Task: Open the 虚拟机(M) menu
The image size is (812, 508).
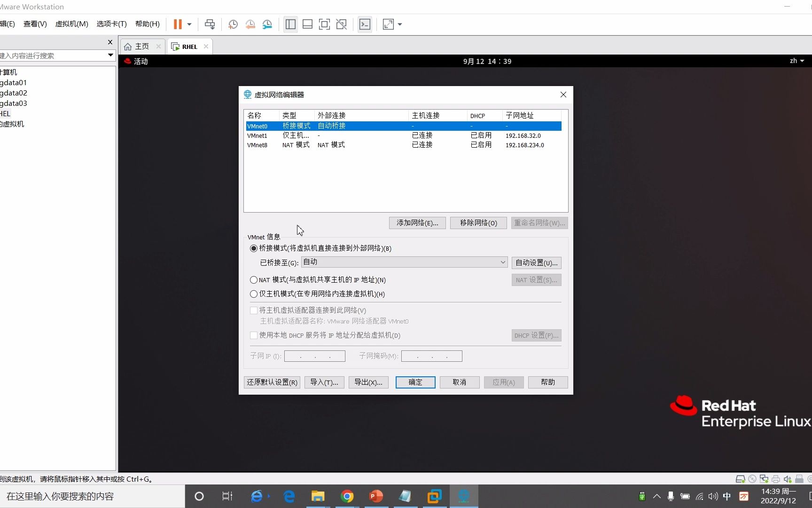Action: point(72,24)
